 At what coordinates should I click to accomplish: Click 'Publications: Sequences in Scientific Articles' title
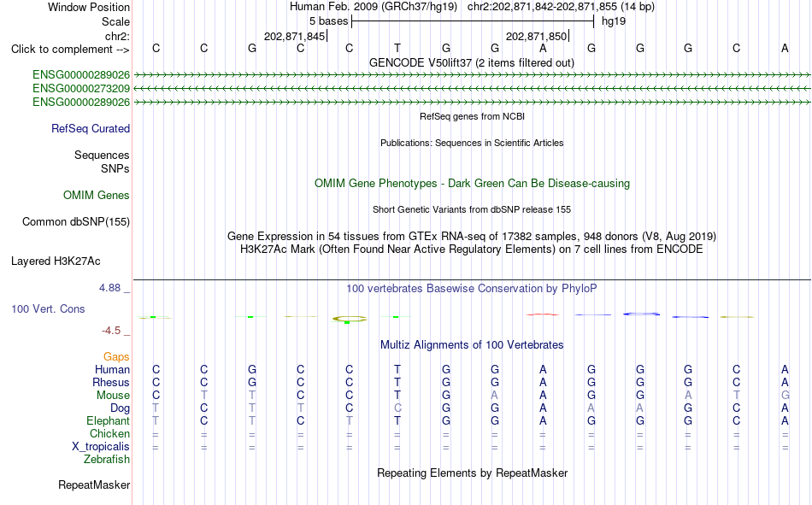[472, 143]
